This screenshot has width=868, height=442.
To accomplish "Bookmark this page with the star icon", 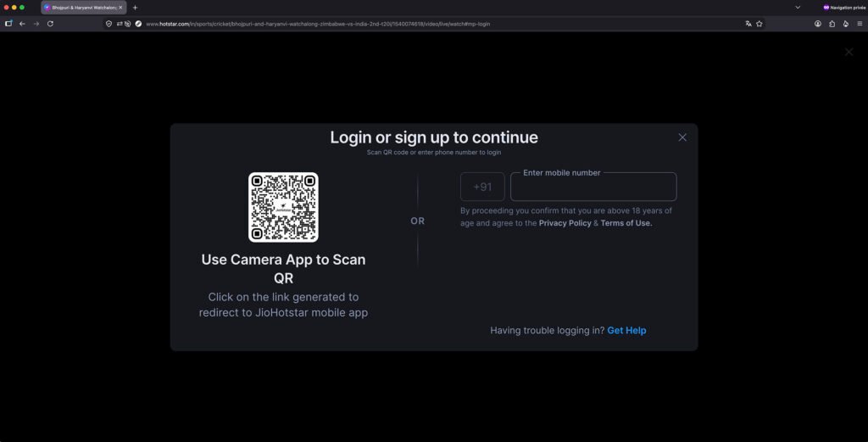I will point(759,24).
